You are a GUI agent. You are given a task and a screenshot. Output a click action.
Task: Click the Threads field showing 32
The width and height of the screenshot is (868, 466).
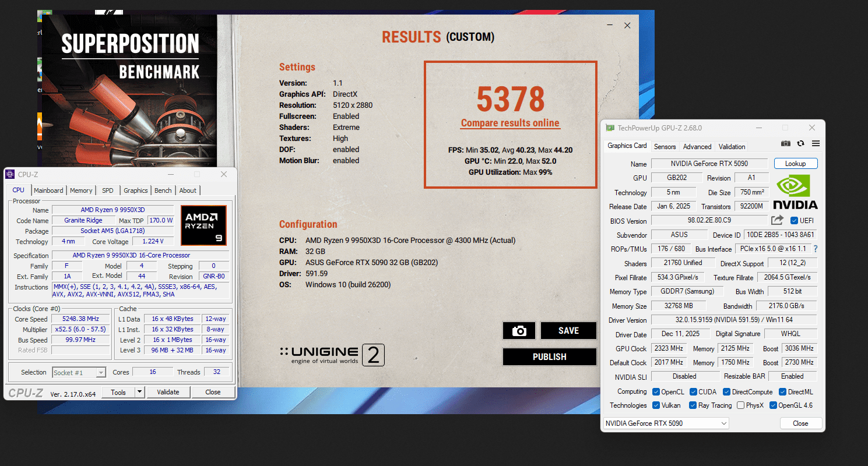pyautogui.click(x=217, y=372)
